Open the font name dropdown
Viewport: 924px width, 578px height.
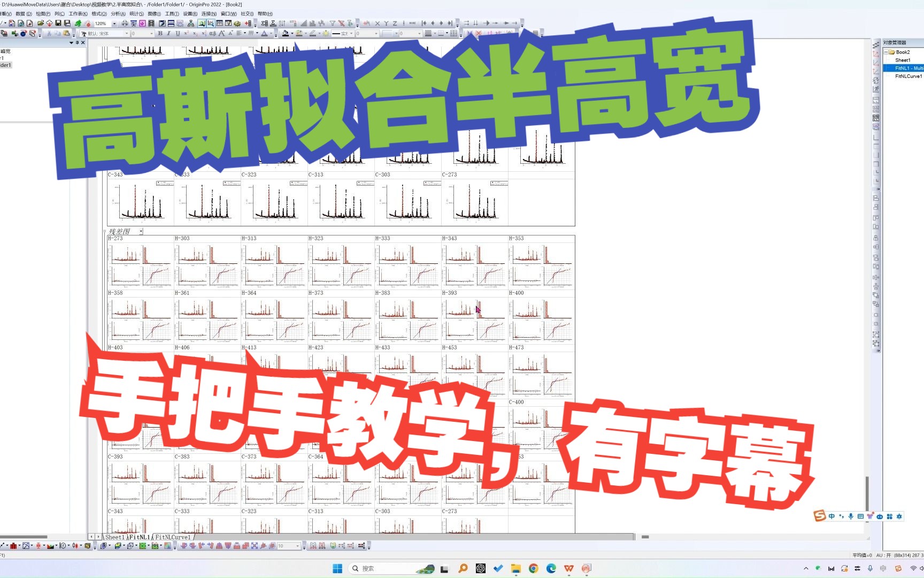tap(127, 33)
